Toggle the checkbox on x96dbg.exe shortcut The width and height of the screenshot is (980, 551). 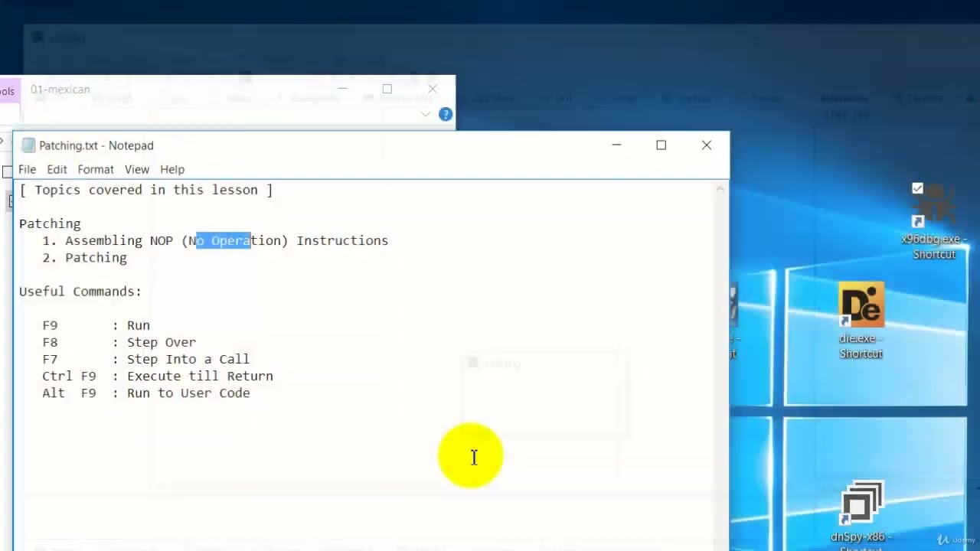click(x=917, y=188)
